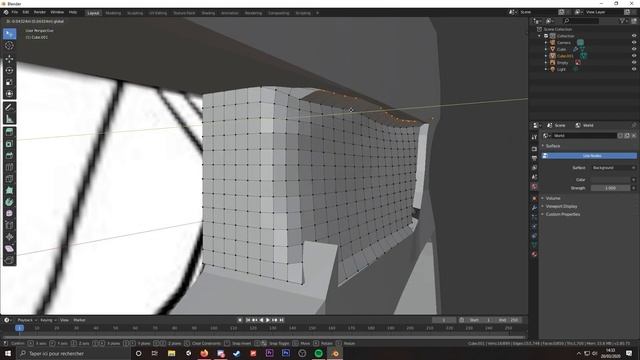The image size is (640, 360).
Task: Toggle visibility of Cube row
Action: (634, 49)
